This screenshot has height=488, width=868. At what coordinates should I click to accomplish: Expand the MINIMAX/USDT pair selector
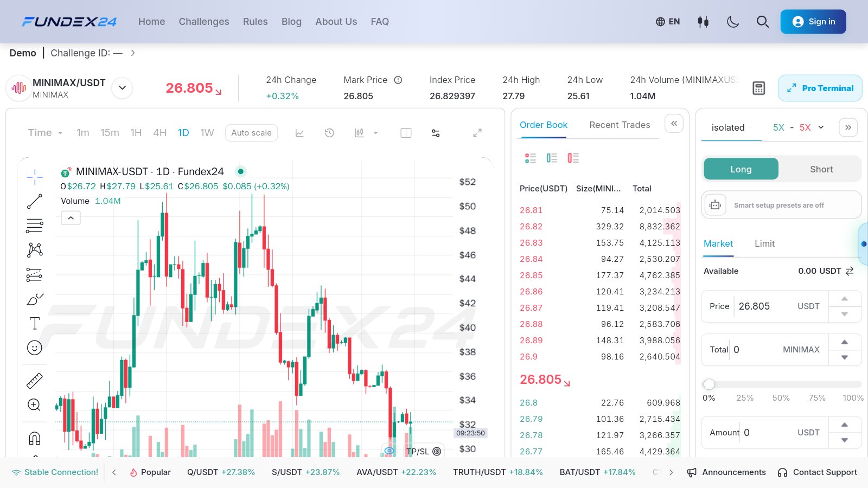click(122, 88)
